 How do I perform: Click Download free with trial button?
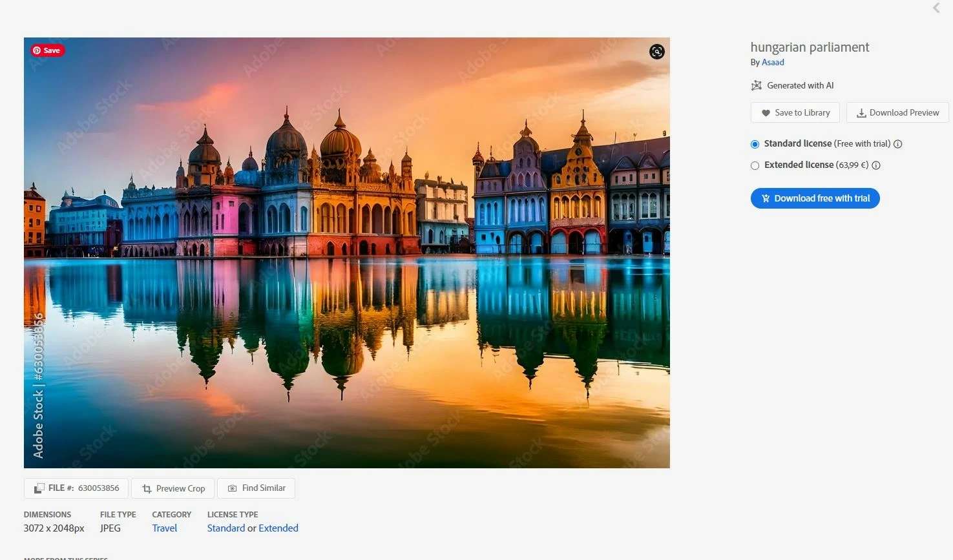(x=815, y=198)
